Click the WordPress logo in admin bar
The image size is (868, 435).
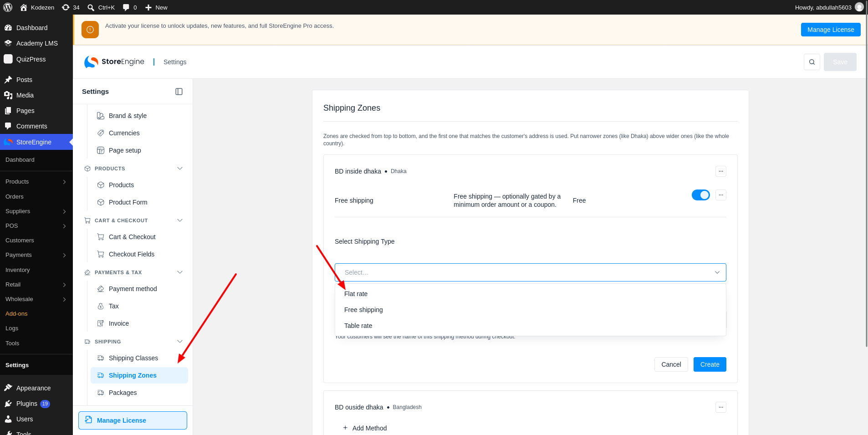[8, 7]
